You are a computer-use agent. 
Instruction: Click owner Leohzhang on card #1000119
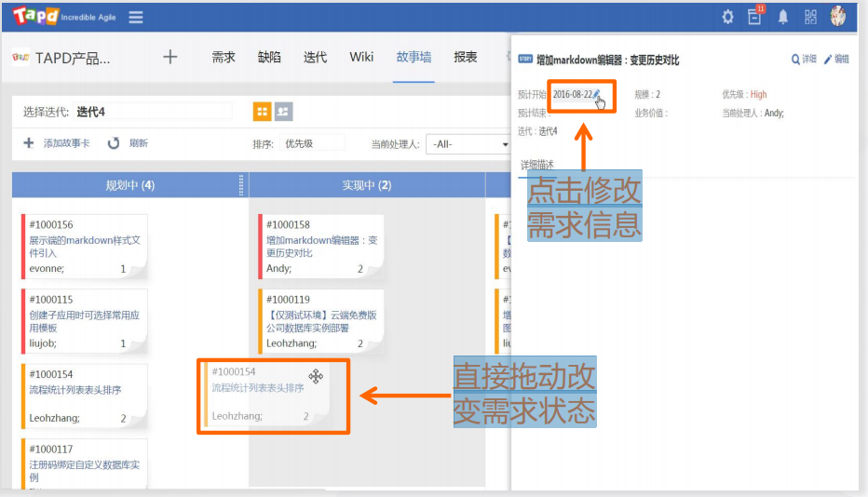pos(292,343)
